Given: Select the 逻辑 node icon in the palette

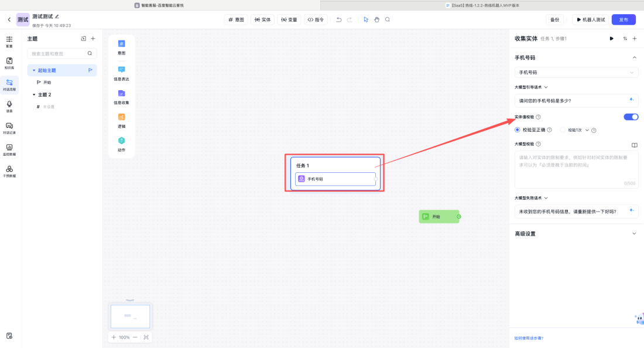Looking at the screenshot, I should [121, 117].
